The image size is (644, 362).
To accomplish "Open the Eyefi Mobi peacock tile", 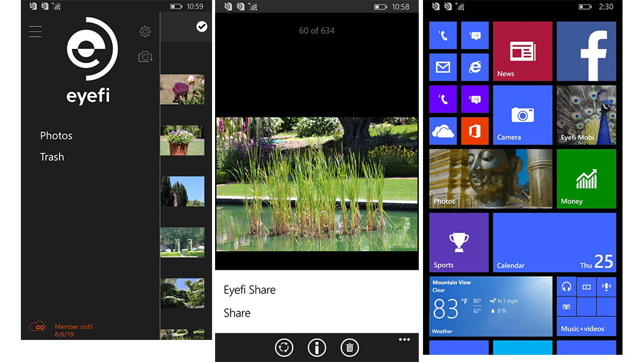I will [x=586, y=114].
